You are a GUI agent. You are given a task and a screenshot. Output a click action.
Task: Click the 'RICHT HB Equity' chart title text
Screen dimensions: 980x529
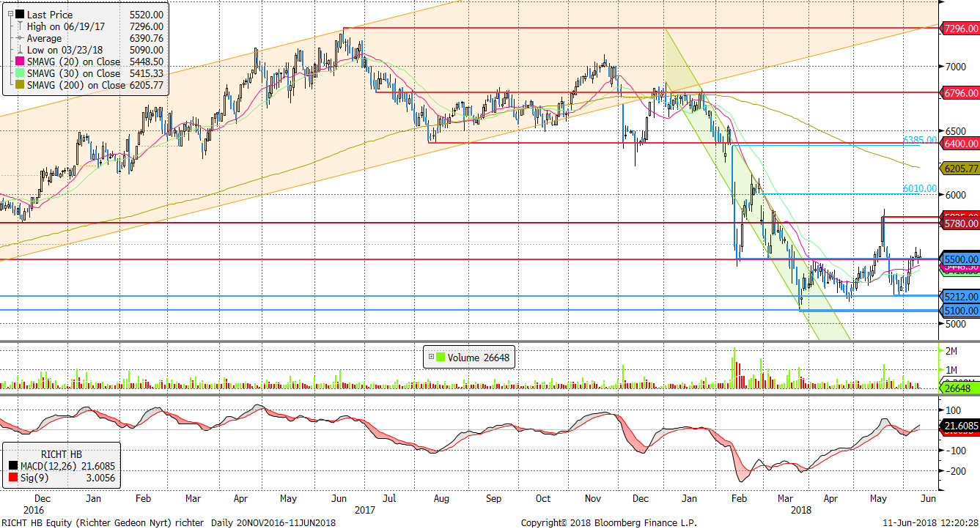click(x=36, y=523)
